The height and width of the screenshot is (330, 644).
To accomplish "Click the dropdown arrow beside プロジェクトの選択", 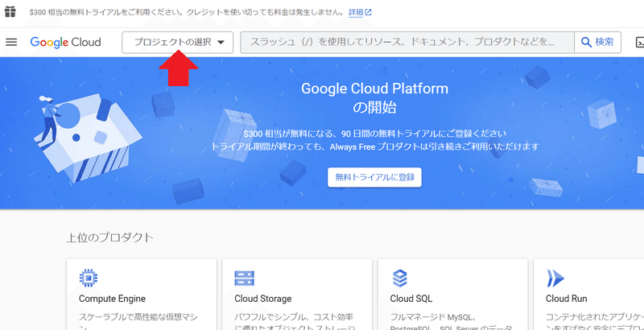I will coord(221,43).
